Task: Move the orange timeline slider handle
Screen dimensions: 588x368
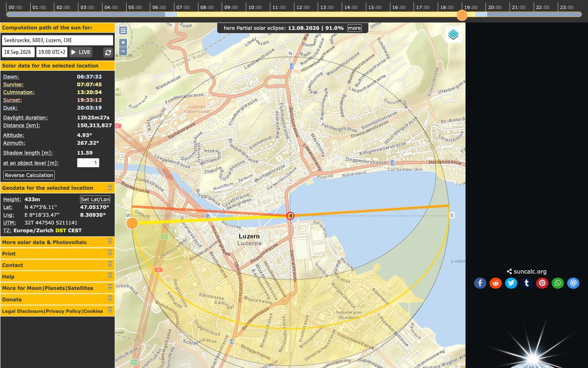Action: [x=462, y=15]
